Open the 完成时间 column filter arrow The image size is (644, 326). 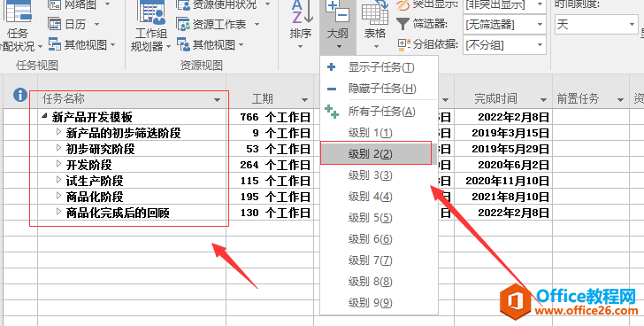point(543,99)
